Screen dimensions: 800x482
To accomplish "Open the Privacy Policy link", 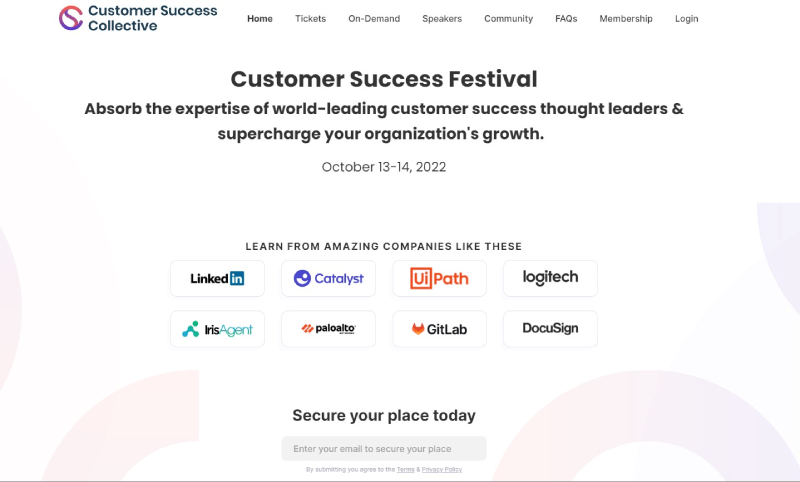I will [441, 469].
